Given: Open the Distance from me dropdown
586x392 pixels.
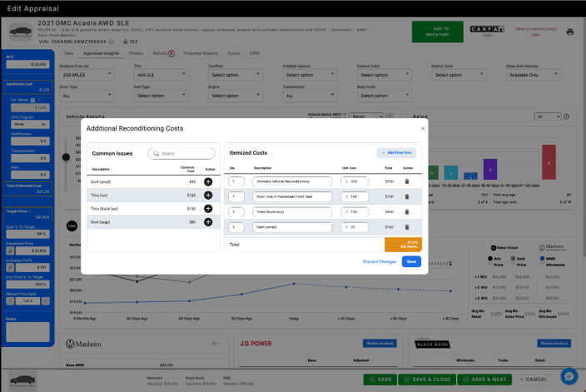Looking at the screenshot, I should pyautogui.click(x=87, y=75).
